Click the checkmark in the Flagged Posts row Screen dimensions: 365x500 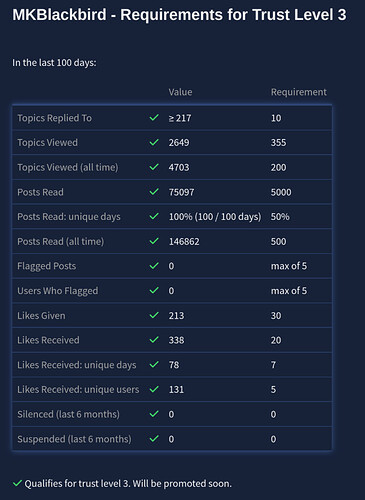[154, 265]
